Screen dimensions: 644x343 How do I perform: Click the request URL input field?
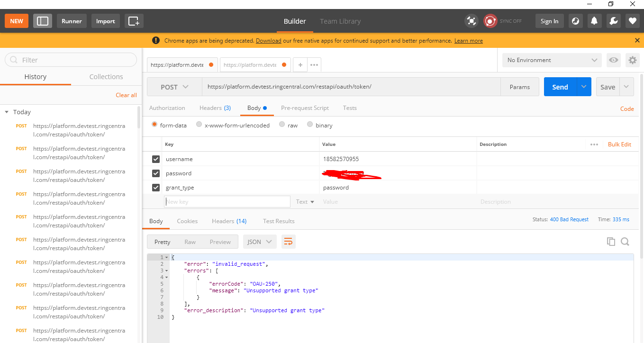tap(351, 87)
